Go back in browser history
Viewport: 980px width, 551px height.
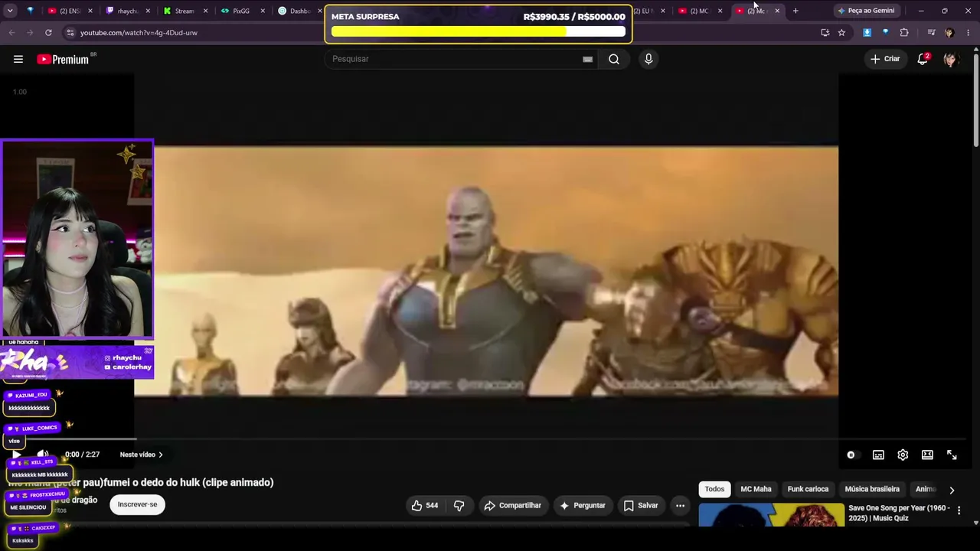[11, 33]
